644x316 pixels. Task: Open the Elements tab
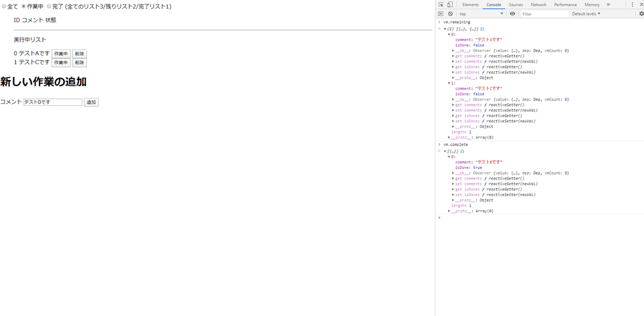coord(470,4)
